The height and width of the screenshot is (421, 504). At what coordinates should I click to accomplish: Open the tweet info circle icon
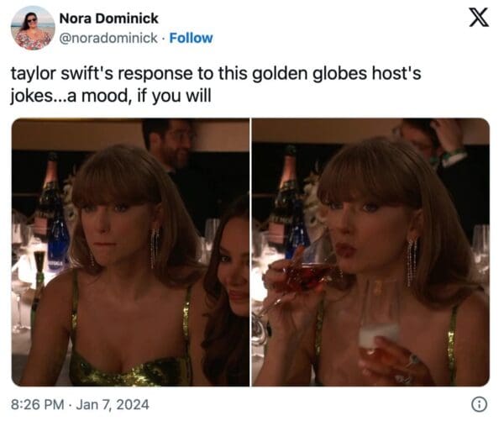tap(480, 404)
